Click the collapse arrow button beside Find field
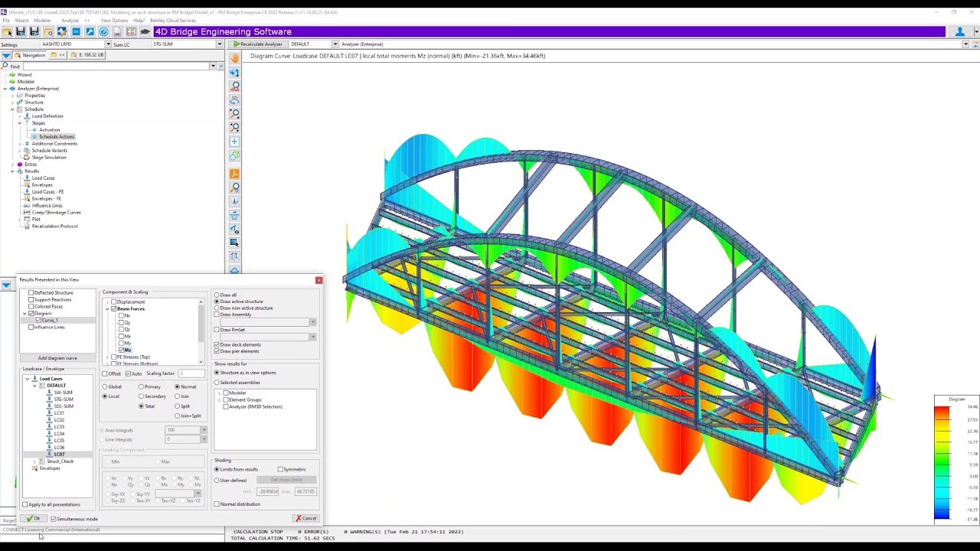 tap(220, 67)
